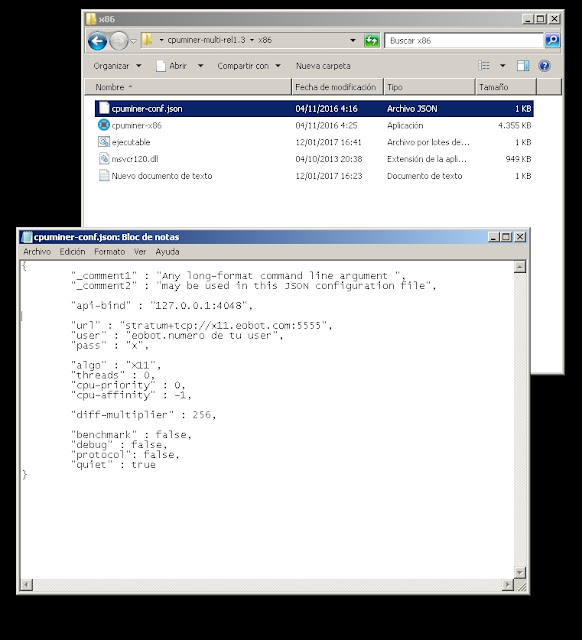Click the cpuminer-x86 application icon

104,125
